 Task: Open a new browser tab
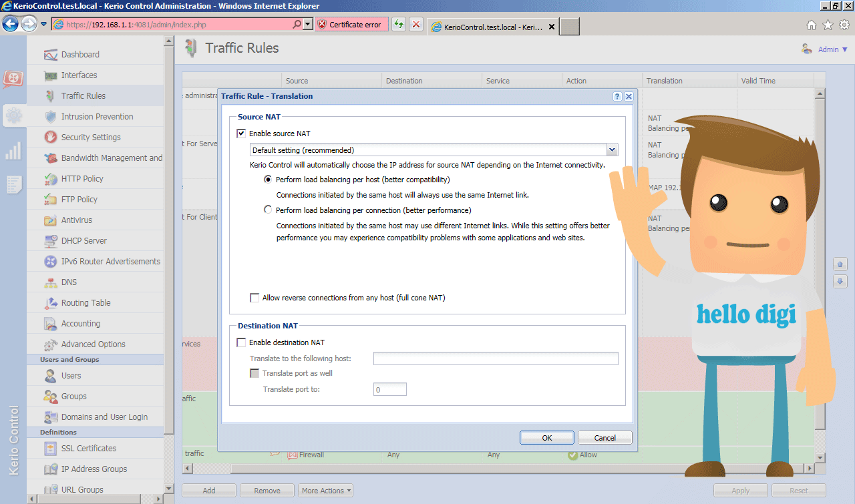point(569,27)
